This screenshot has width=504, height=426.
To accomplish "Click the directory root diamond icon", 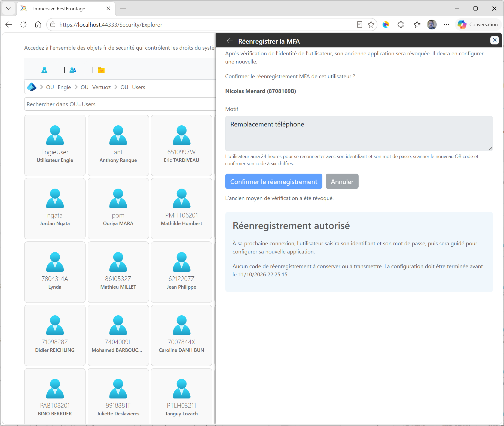I will 32,87.
